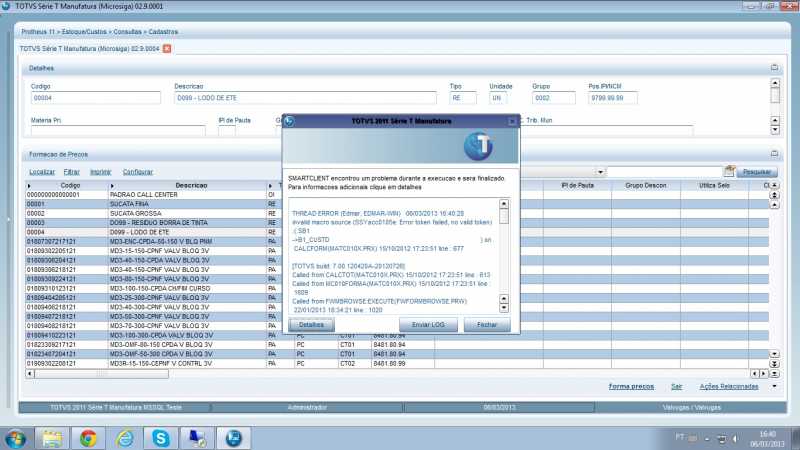Collapse the Formacao de Precos panel
Image resolution: width=800 pixels, height=450 pixels.
774,154
